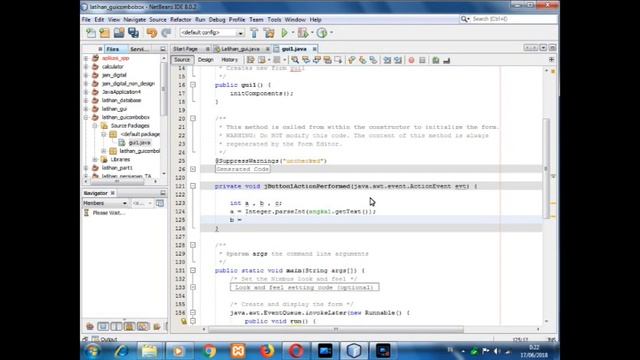Click the red Start Macro Recording icon
The width and height of the screenshot is (640, 360).
pos(411,60)
